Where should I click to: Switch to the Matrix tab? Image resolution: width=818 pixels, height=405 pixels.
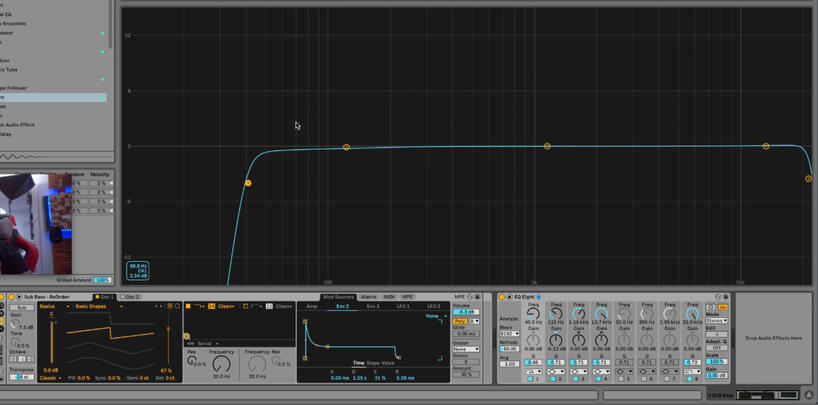[x=369, y=297]
